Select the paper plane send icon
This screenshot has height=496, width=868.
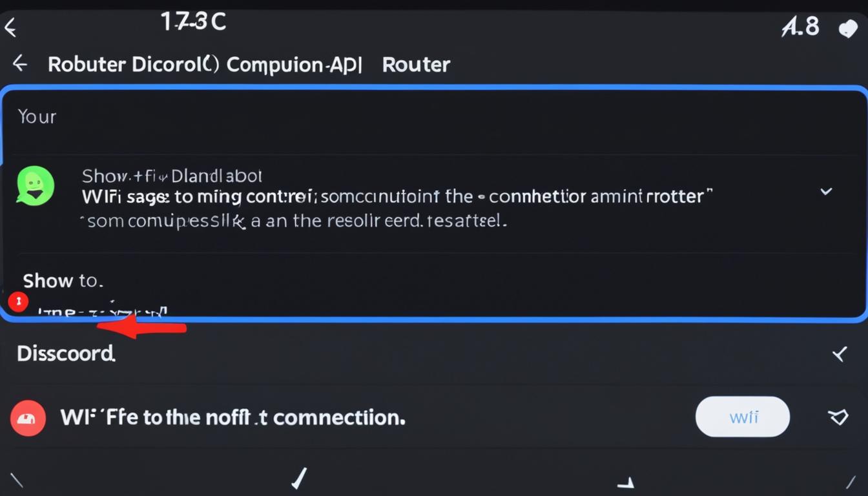pyautogui.click(x=839, y=417)
